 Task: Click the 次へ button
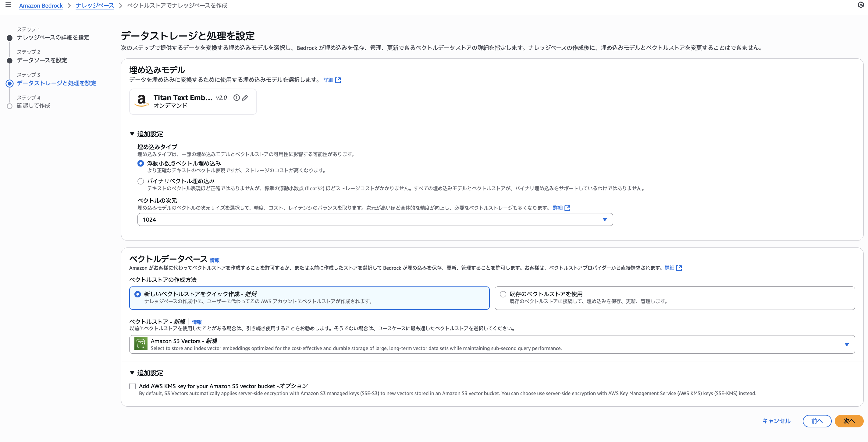coord(849,420)
